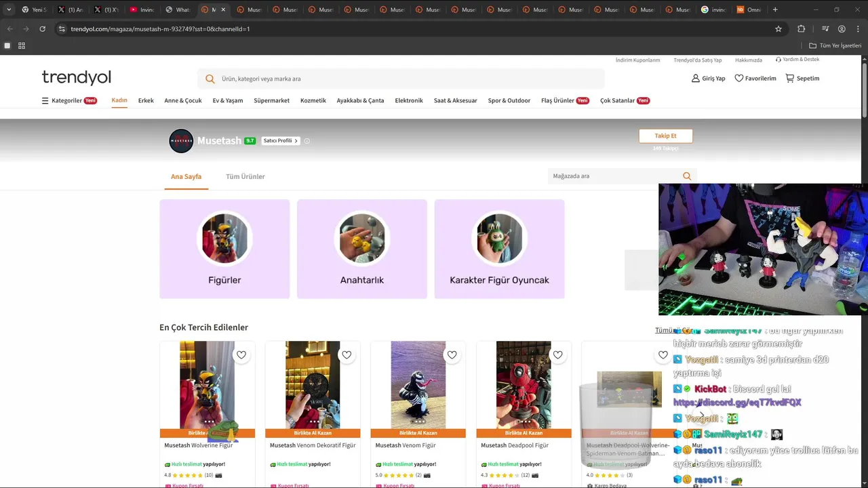The image size is (868, 488).
Task: Open browser extensions puzzle icon
Action: (x=802, y=29)
